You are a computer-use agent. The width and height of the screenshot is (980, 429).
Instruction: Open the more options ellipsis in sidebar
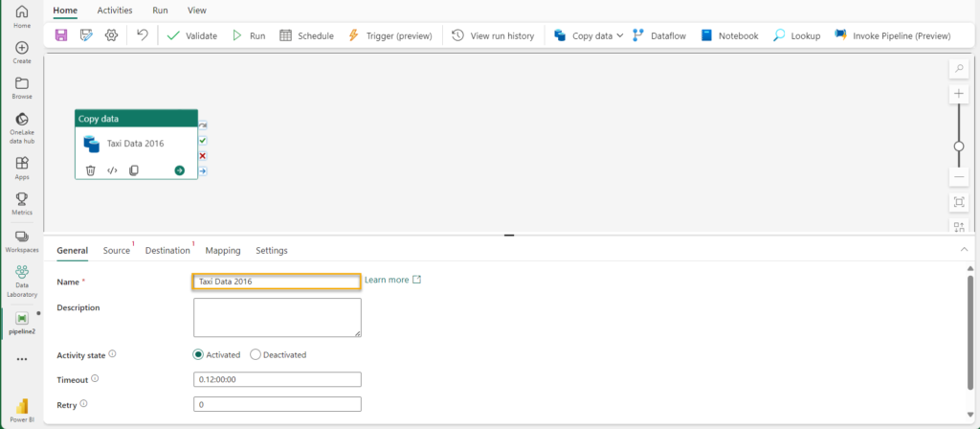[x=21, y=359]
